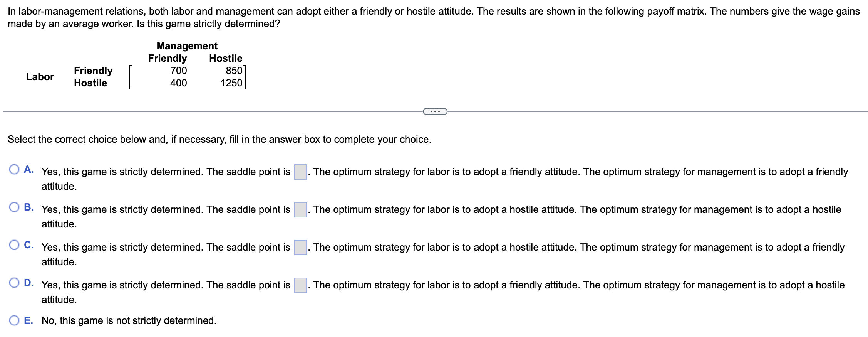Select option E radio button
This screenshot has height=337, width=868.
coord(14,320)
